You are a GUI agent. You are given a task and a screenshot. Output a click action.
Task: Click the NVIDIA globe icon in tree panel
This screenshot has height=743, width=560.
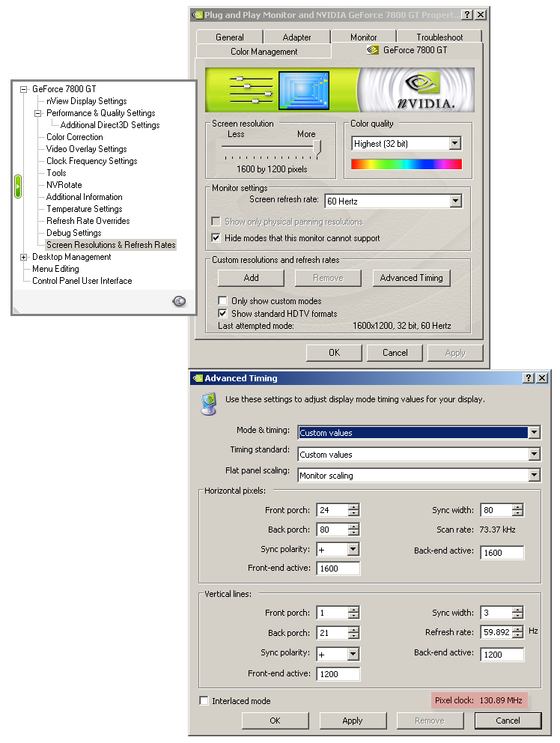(x=179, y=301)
